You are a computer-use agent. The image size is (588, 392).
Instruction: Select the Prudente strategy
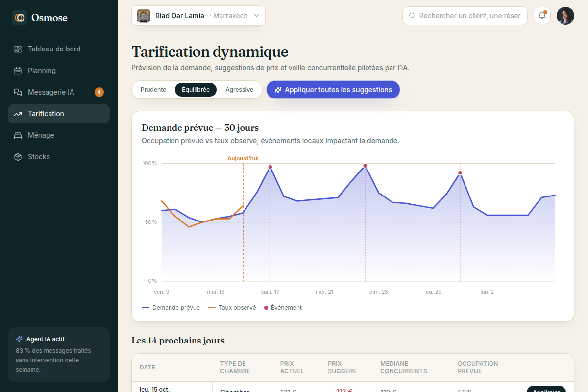[153, 90]
